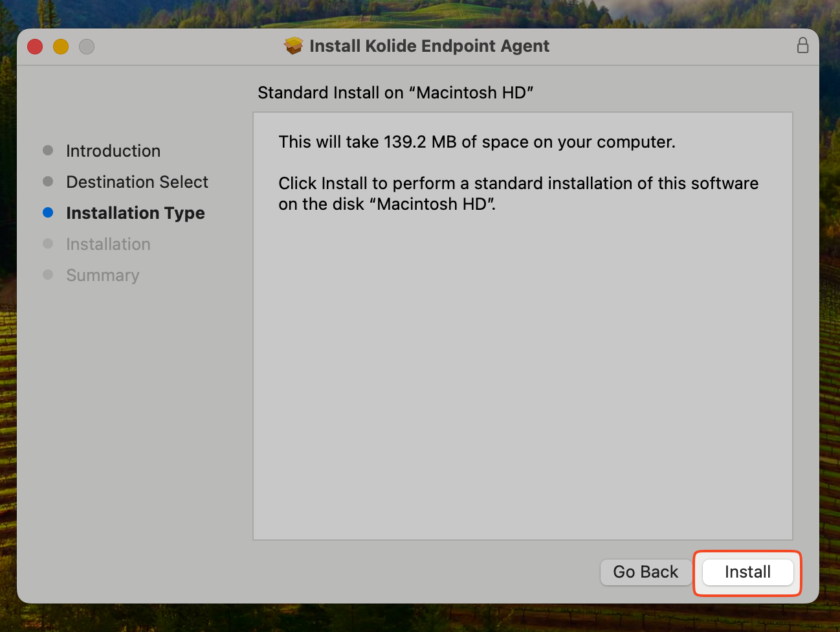Click the faded bullet beside Installation

tap(48, 243)
